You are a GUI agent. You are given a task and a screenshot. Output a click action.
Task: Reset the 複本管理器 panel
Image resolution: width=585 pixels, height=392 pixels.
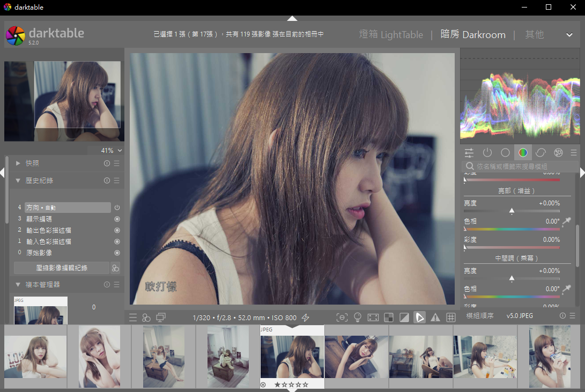(107, 285)
